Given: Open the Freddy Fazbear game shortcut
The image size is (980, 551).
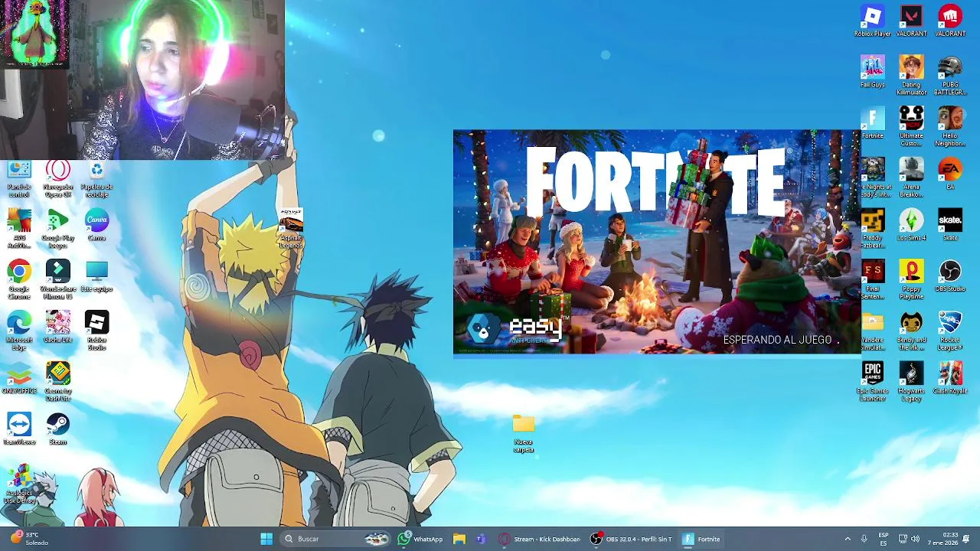Looking at the screenshot, I should point(873,229).
